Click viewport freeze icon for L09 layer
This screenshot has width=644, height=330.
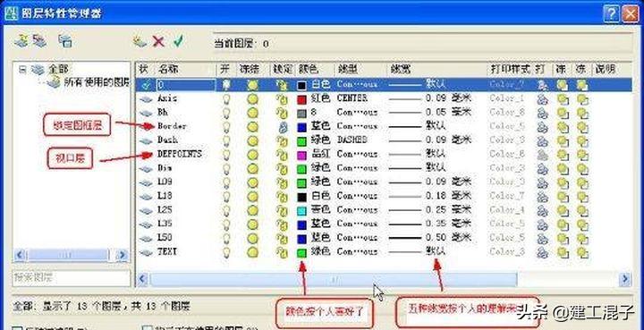563,182
